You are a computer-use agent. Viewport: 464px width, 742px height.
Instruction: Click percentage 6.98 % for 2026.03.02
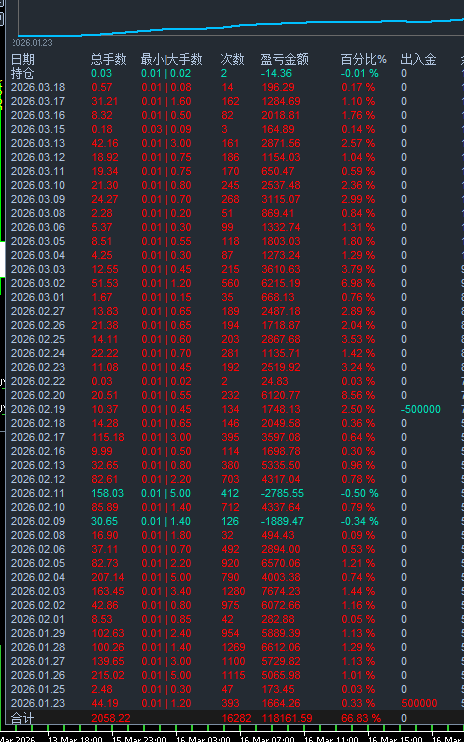point(358,283)
